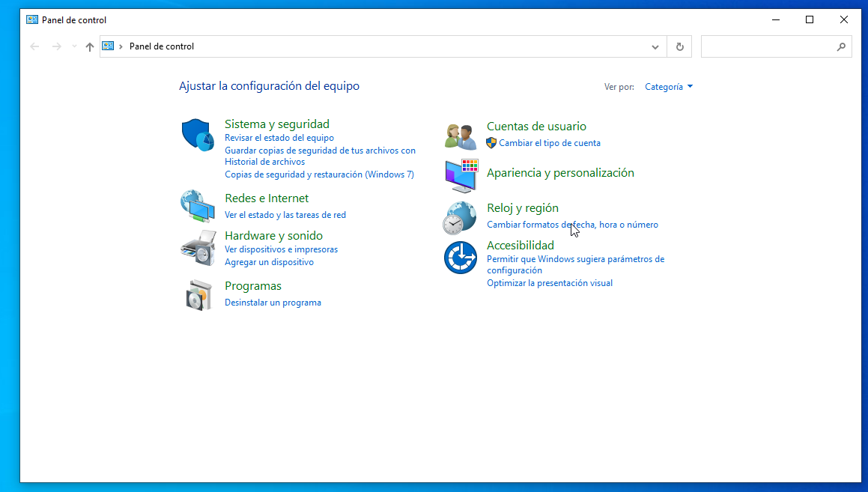Open the Apariencia y personalización monitor icon

click(x=461, y=176)
